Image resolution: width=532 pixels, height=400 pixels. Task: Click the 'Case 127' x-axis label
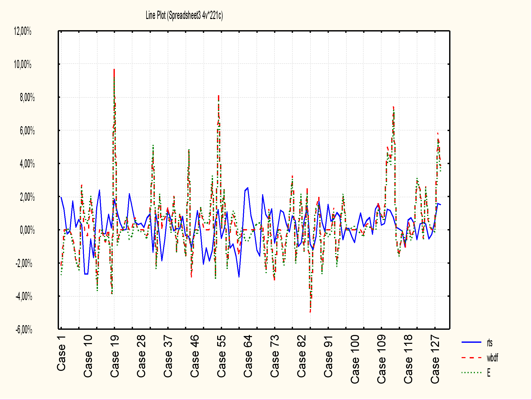[x=435, y=359]
